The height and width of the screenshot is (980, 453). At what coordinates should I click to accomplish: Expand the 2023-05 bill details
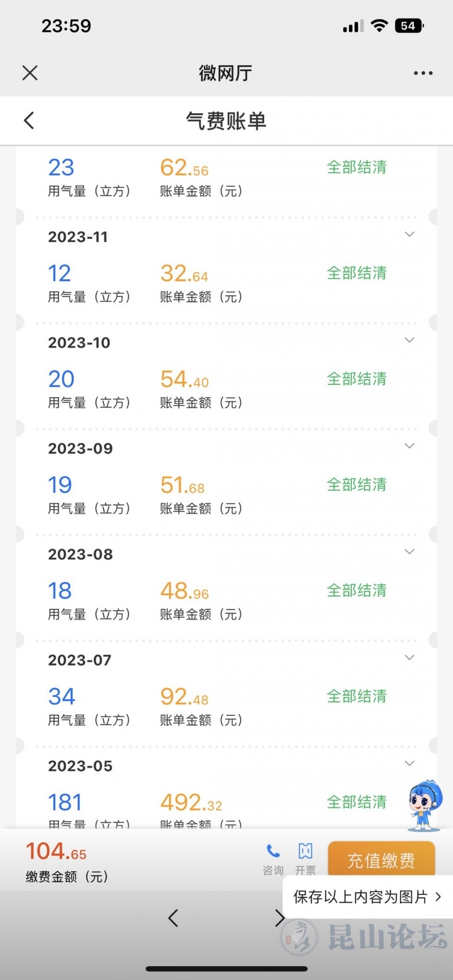(x=409, y=763)
